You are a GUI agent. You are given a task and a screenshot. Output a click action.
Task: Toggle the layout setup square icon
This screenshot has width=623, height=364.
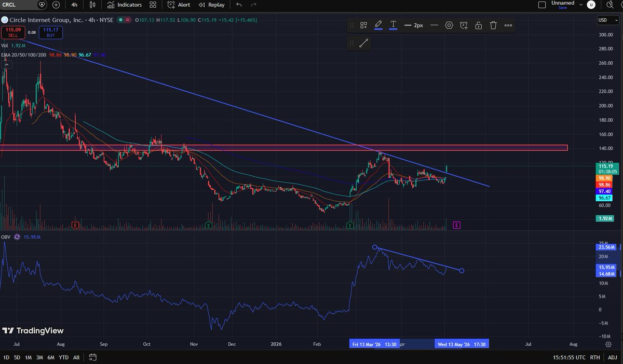pyautogui.click(x=542, y=5)
